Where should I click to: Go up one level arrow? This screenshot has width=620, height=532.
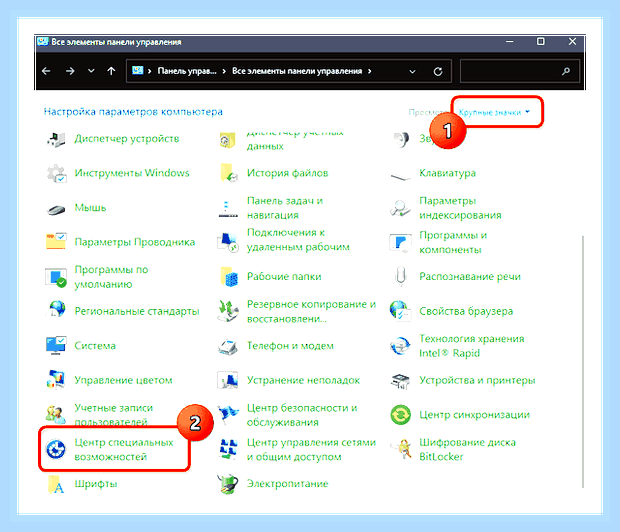point(112,71)
